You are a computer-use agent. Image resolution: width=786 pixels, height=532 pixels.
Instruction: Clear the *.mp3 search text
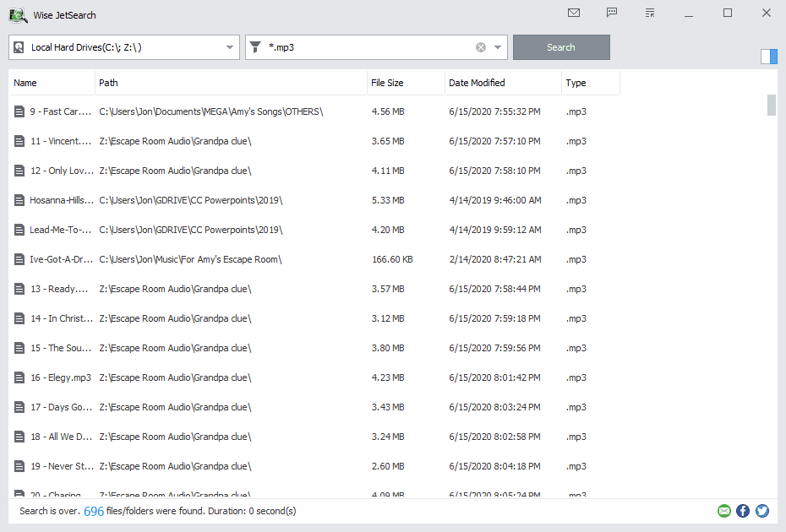click(481, 47)
